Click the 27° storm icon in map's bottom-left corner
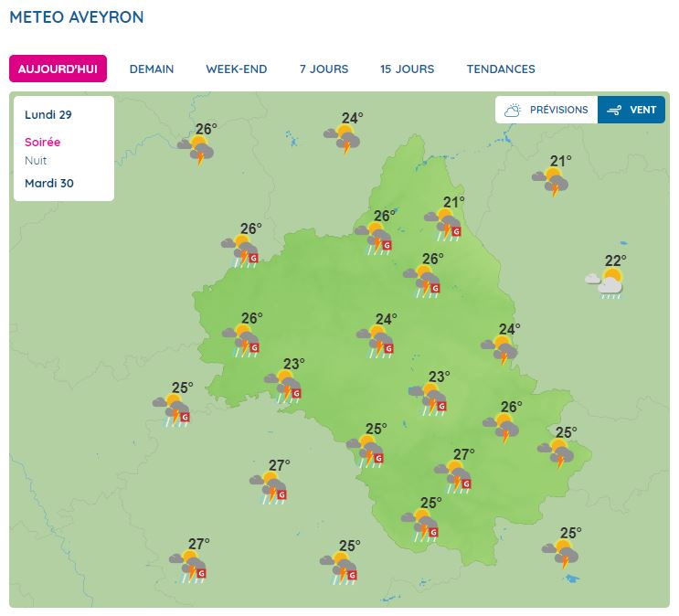The height and width of the screenshot is (616, 679). point(190,565)
